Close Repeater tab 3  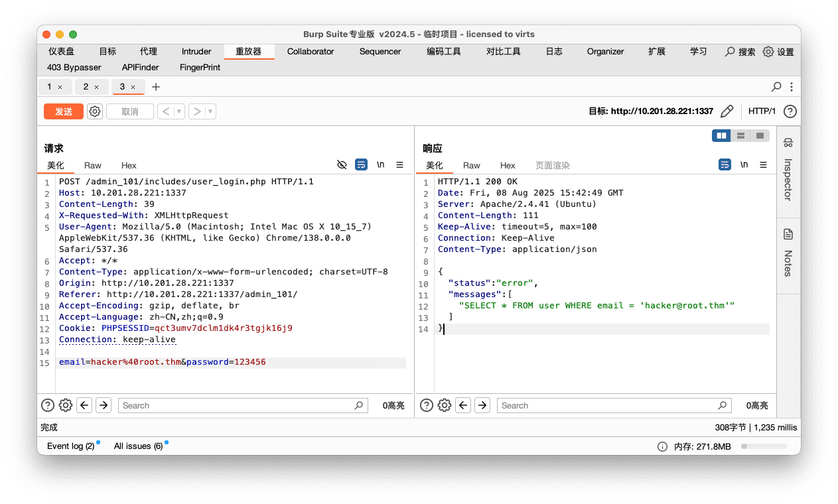[x=133, y=87]
